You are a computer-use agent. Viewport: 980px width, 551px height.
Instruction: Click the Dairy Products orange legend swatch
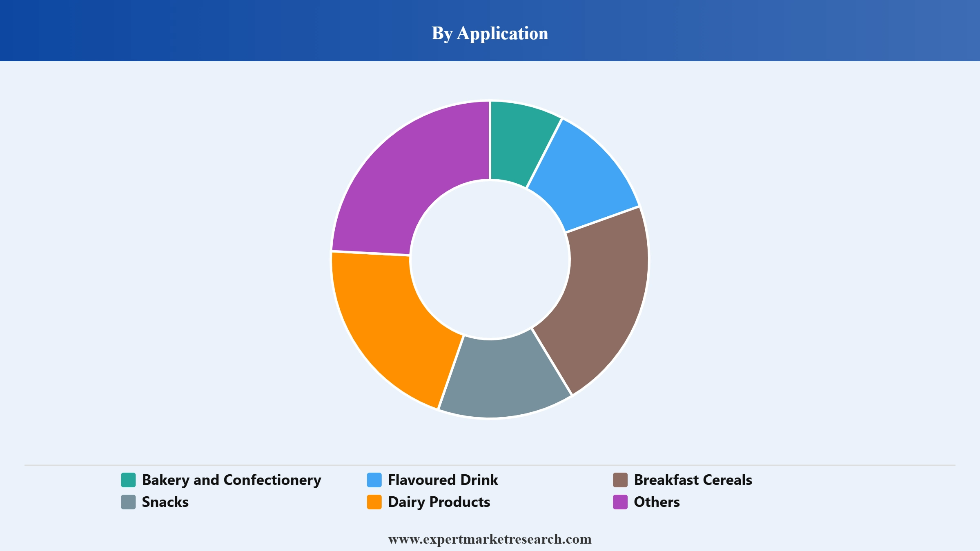374,502
